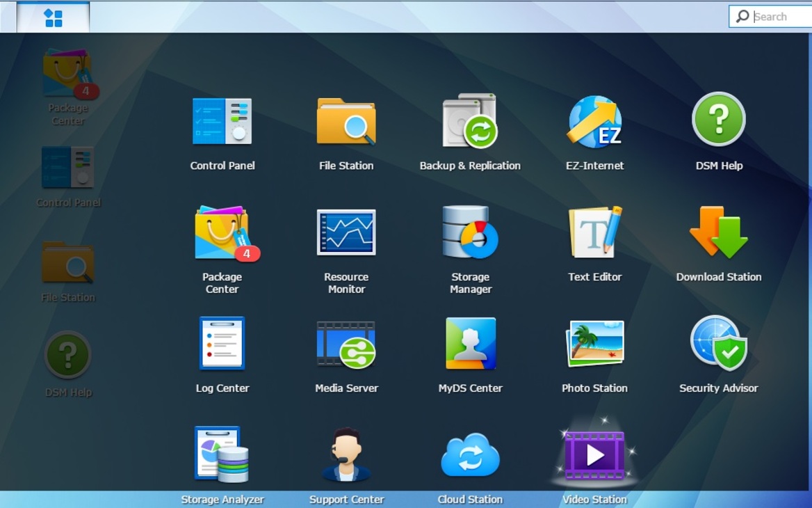Open Control Panel from the main menu

pyautogui.click(x=222, y=121)
